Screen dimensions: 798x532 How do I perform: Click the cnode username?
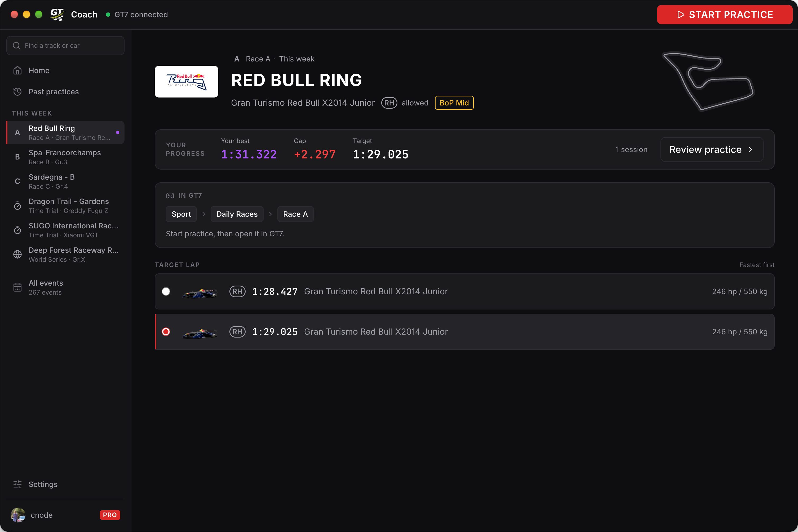(x=42, y=515)
